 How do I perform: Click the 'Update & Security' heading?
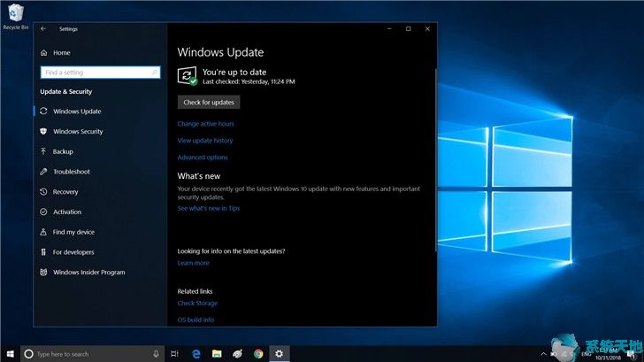(66, 92)
